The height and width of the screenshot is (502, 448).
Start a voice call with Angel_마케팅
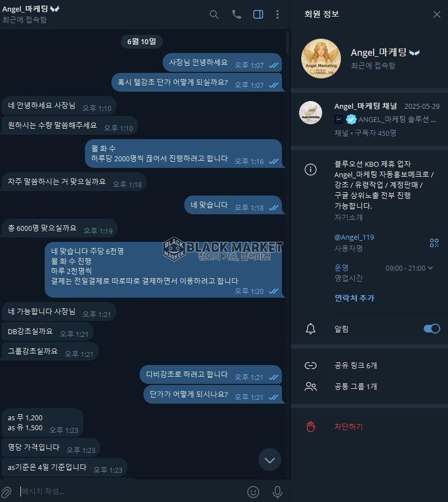point(236,14)
